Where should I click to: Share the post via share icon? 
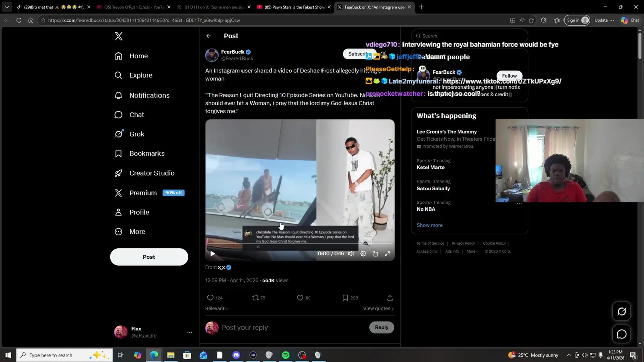point(390,298)
